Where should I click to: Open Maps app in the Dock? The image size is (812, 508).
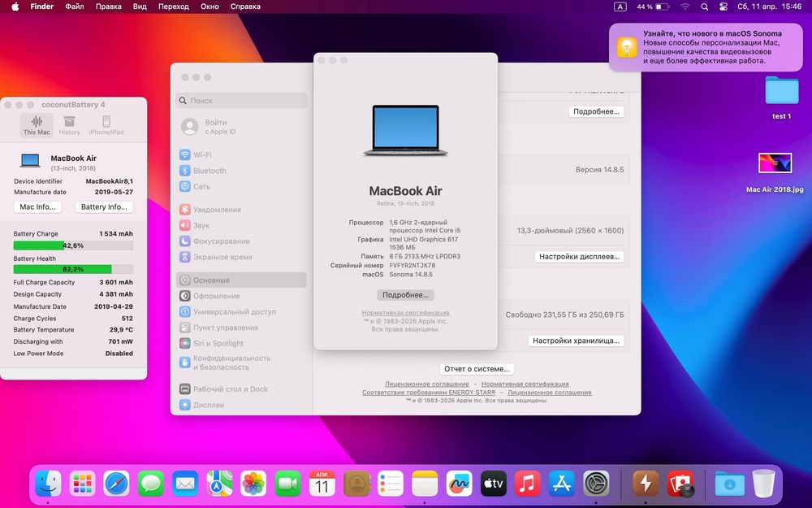click(x=219, y=484)
